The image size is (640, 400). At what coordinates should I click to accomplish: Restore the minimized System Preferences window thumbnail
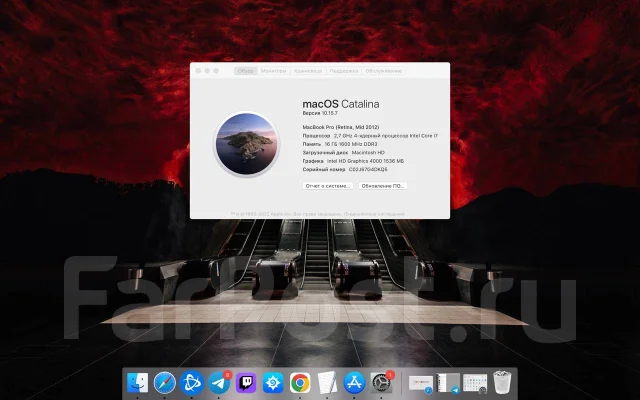click(x=475, y=384)
